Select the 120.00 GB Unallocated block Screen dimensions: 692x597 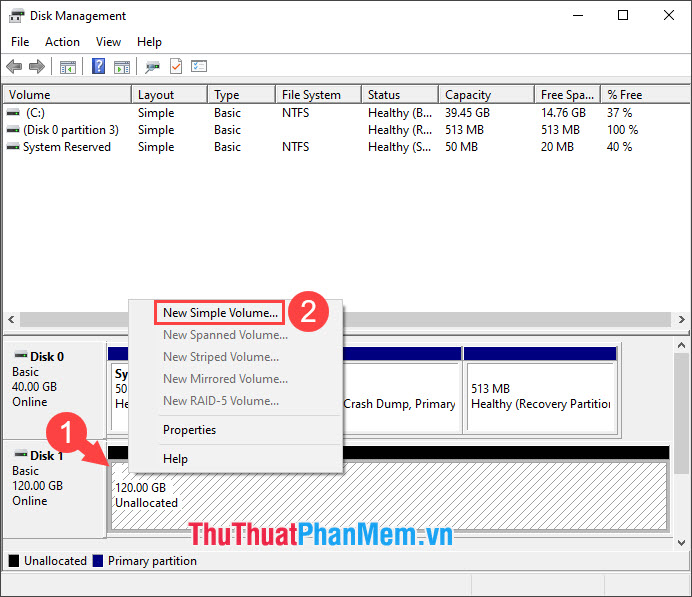click(x=388, y=495)
